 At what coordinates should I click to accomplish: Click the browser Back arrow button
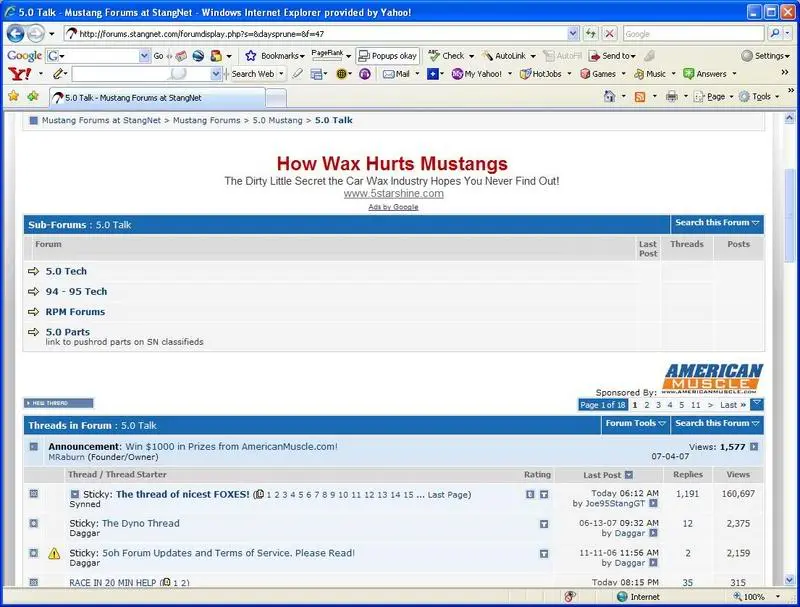[x=16, y=34]
